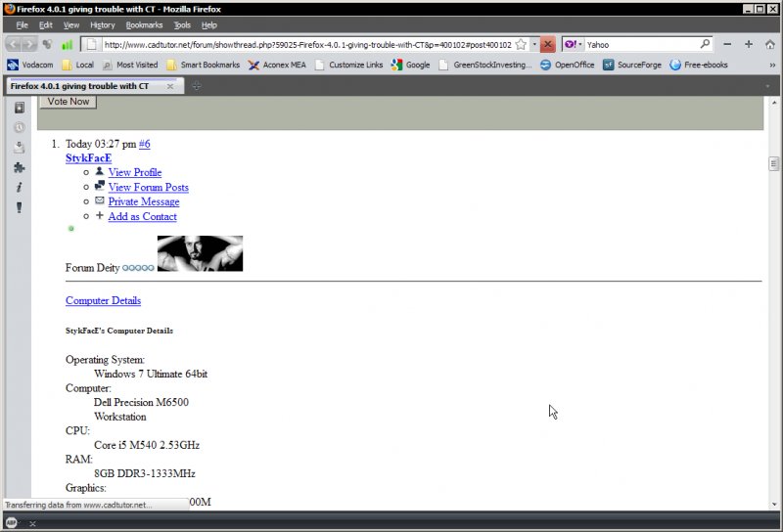Open the history clock sidebar icon

click(x=19, y=128)
